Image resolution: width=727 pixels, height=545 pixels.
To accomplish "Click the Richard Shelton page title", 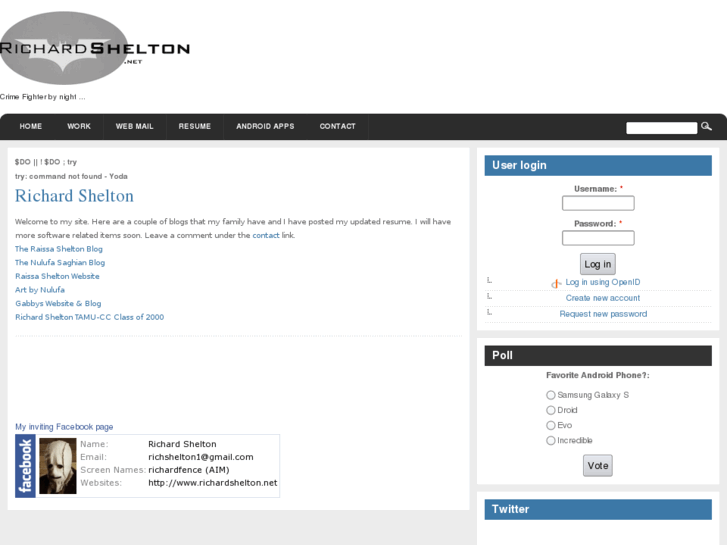I will (x=74, y=196).
